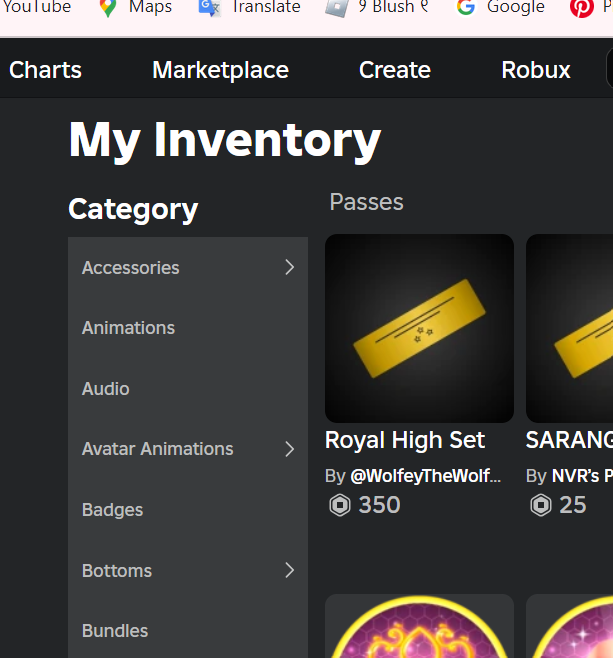Click the Category heading
The image size is (613, 658).
point(133,209)
